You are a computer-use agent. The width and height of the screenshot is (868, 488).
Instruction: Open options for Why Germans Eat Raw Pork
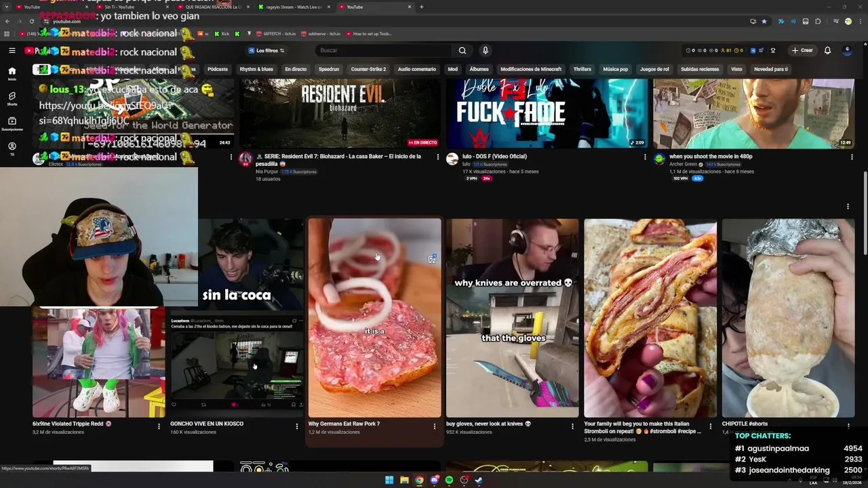435,426
